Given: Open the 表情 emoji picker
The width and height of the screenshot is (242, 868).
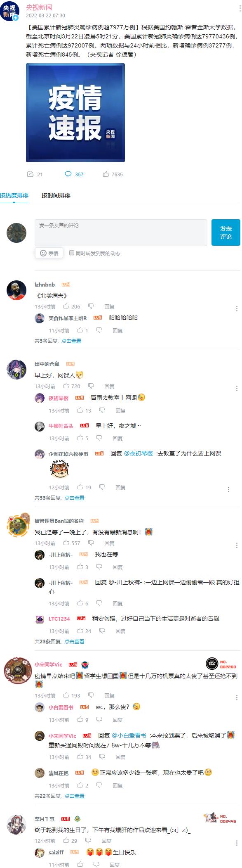Looking at the screenshot, I should [x=49, y=253].
